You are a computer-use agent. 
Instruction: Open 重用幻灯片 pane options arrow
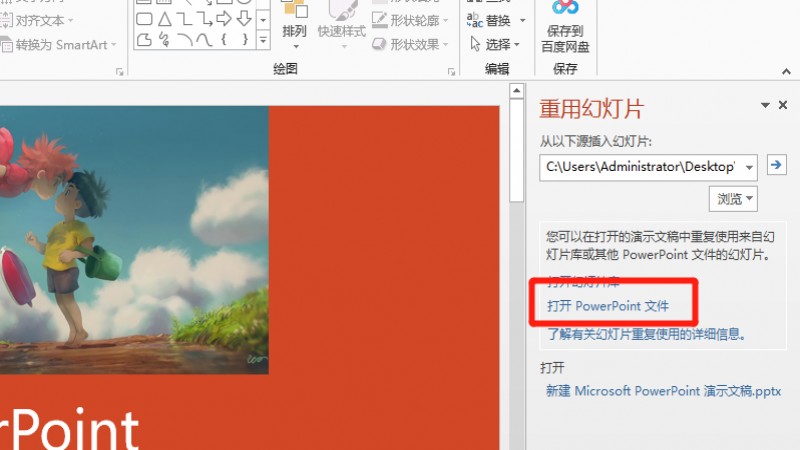[x=765, y=105]
